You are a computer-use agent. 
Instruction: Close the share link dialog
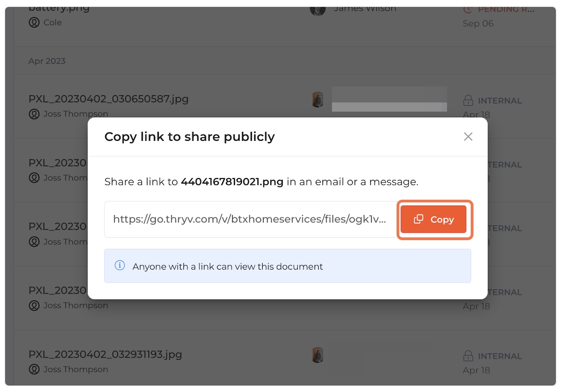coord(468,137)
